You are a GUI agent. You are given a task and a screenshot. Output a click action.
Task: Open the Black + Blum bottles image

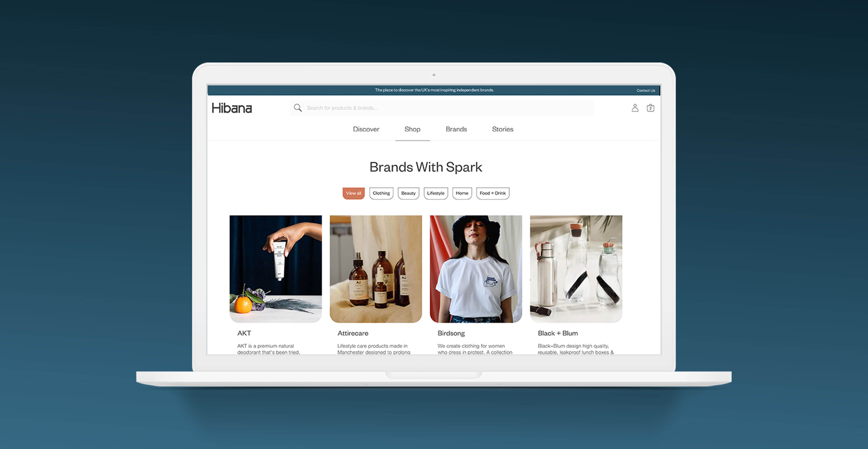coord(576,269)
